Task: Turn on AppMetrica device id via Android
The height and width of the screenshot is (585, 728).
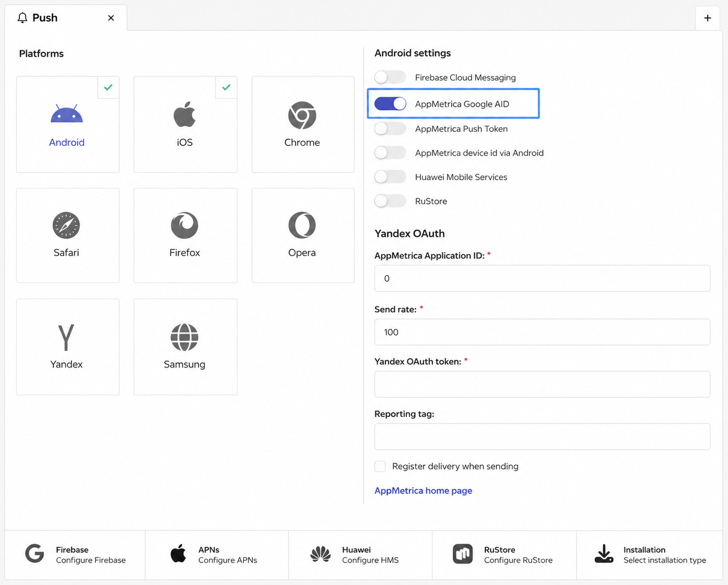Action: click(x=390, y=152)
